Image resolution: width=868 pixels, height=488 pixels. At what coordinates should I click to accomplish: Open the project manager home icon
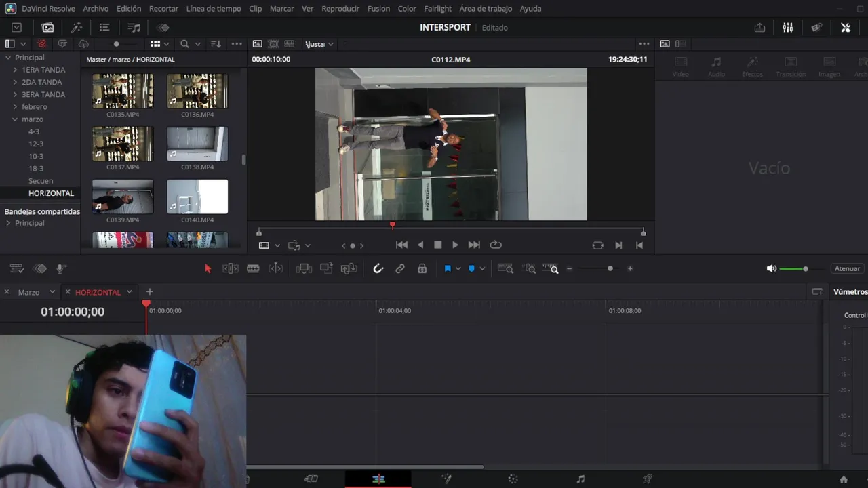[x=844, y=479]
